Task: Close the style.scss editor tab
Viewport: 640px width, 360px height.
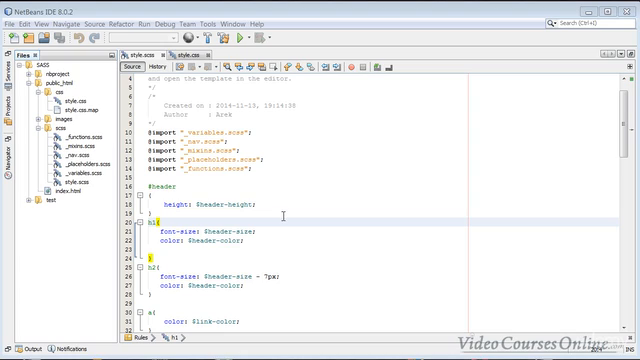Action: coord(163,55)
